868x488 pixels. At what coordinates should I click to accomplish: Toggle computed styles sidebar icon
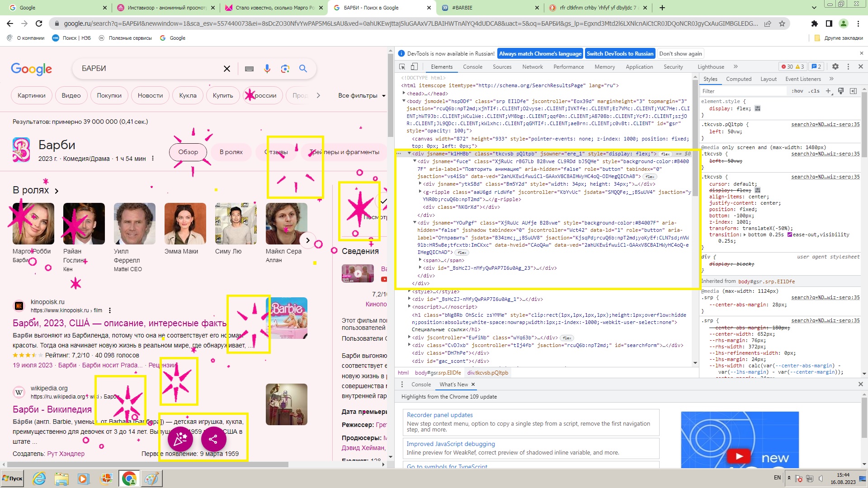[853, 91]
